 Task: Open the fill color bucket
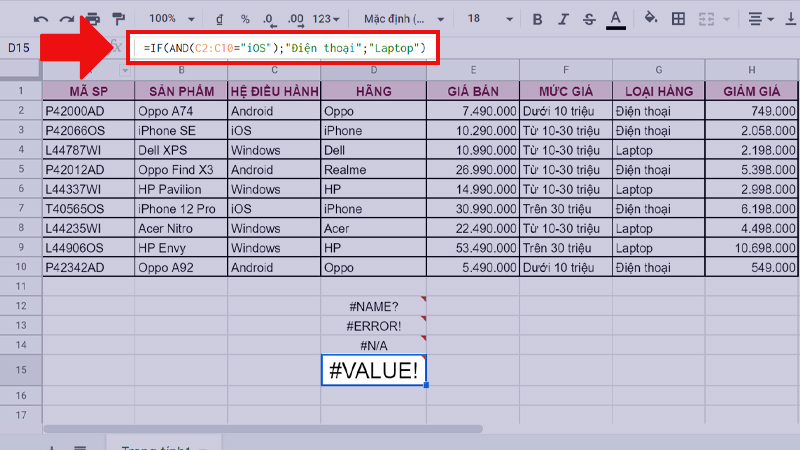(651, 19)
